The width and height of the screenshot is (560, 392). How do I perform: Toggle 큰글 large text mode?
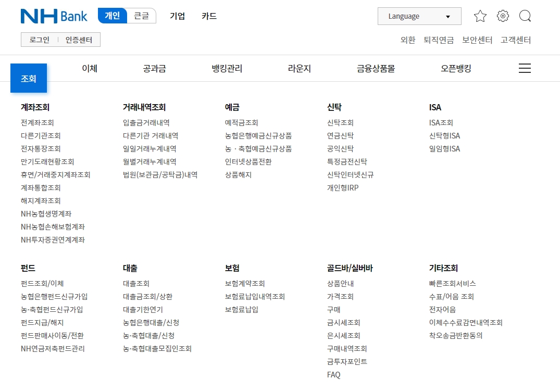(142, 16)
